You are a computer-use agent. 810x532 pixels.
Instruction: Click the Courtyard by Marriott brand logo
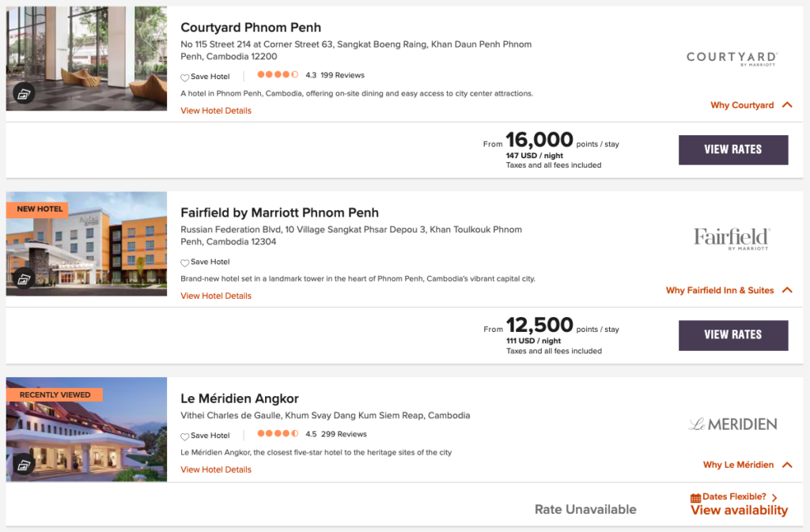[732, 58]
